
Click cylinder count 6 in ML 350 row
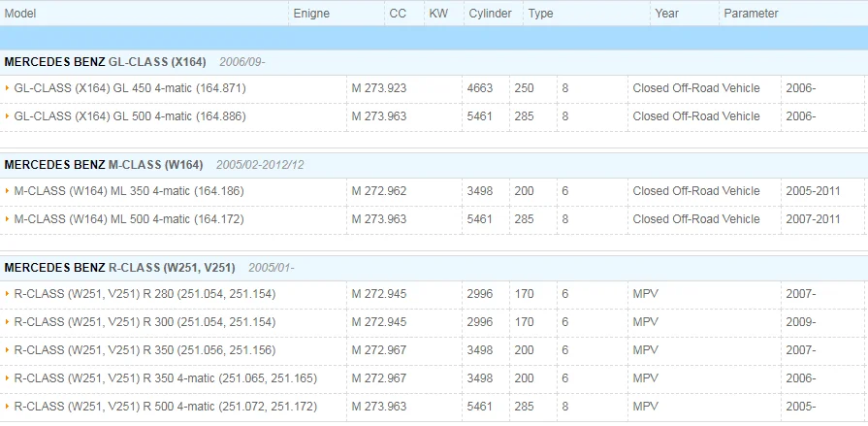pyautogui.click(x=565, y=191)
